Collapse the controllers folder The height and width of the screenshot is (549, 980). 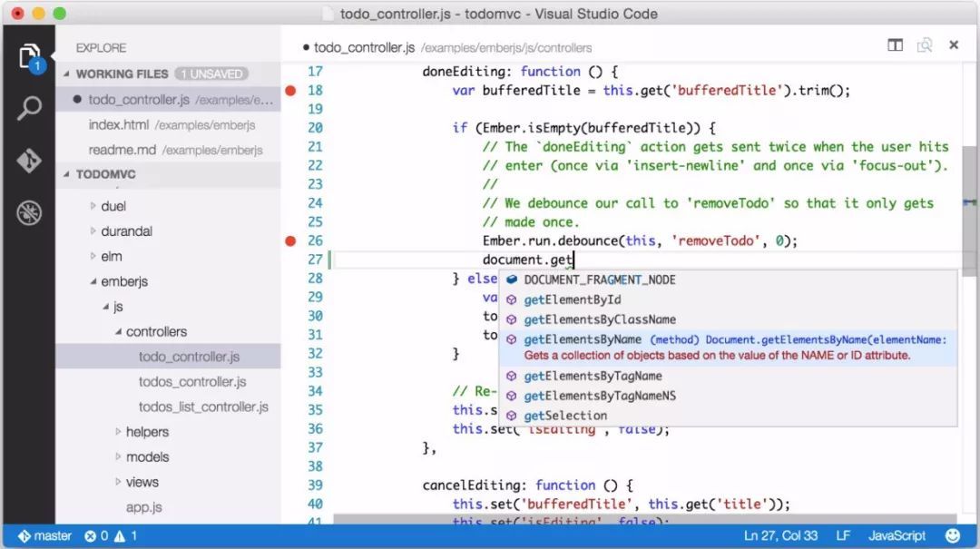[118, 331]
